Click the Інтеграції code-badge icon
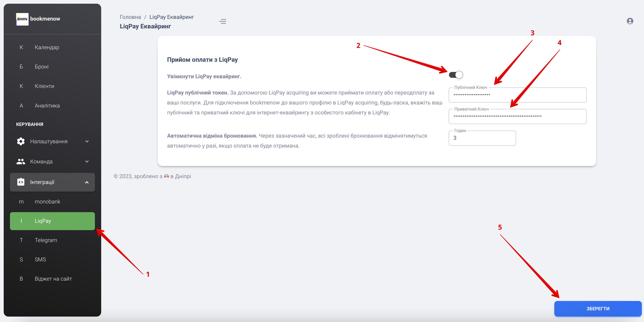 click(21, 182)
